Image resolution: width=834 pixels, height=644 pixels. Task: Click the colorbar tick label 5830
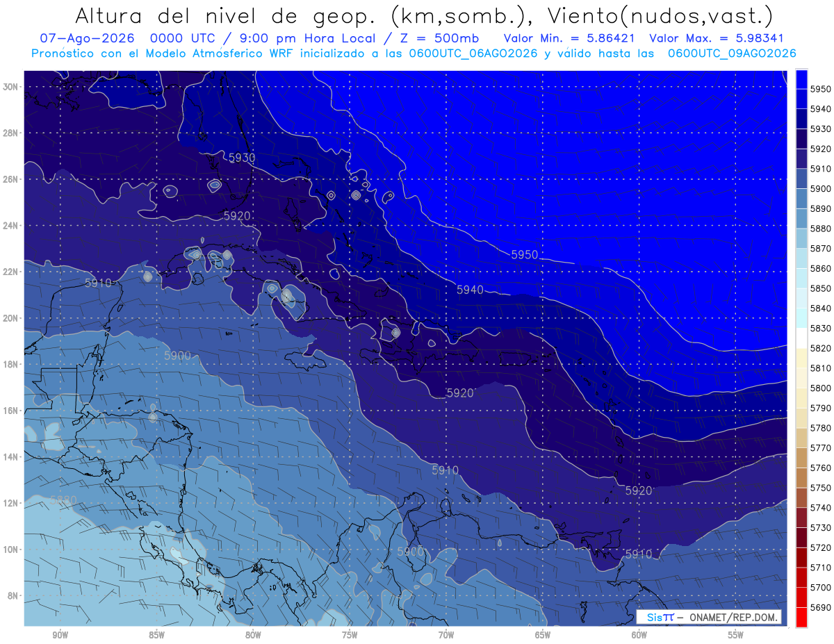[x=821, y=328]
